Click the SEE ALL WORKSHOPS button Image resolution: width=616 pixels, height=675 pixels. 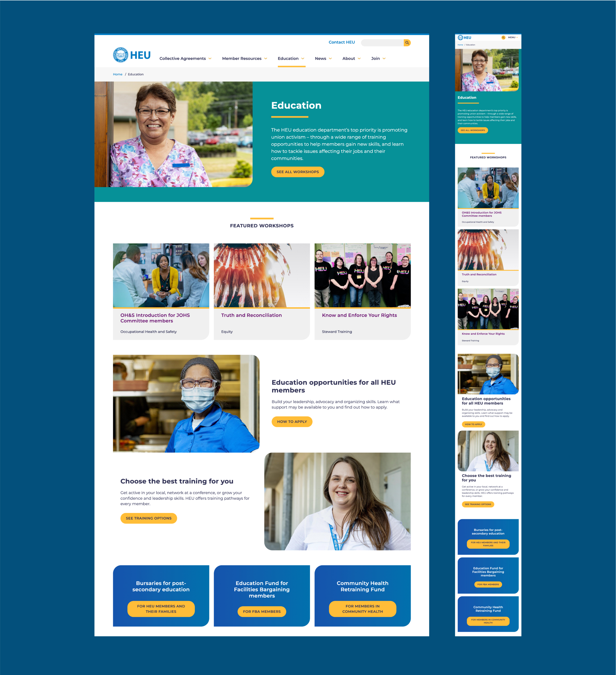click(x=297, y=172)
